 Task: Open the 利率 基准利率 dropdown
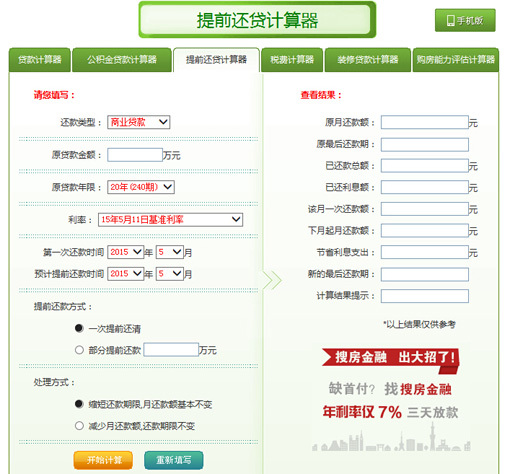(x=170, y=220)
